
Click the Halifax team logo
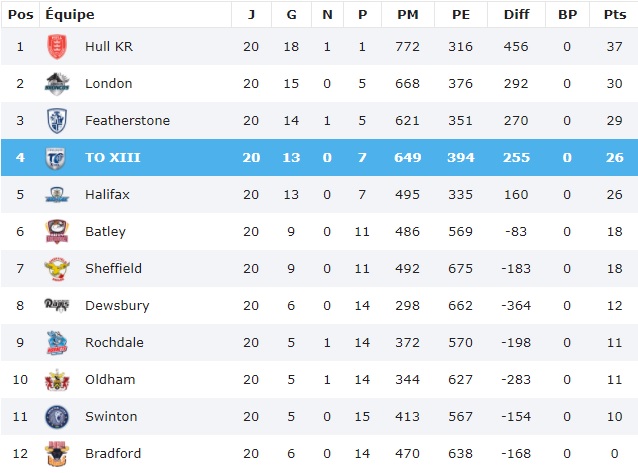[x=57, y=195]
